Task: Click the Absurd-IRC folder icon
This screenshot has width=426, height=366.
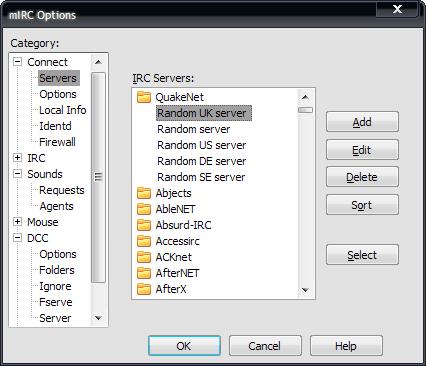Action: (144, 225)
